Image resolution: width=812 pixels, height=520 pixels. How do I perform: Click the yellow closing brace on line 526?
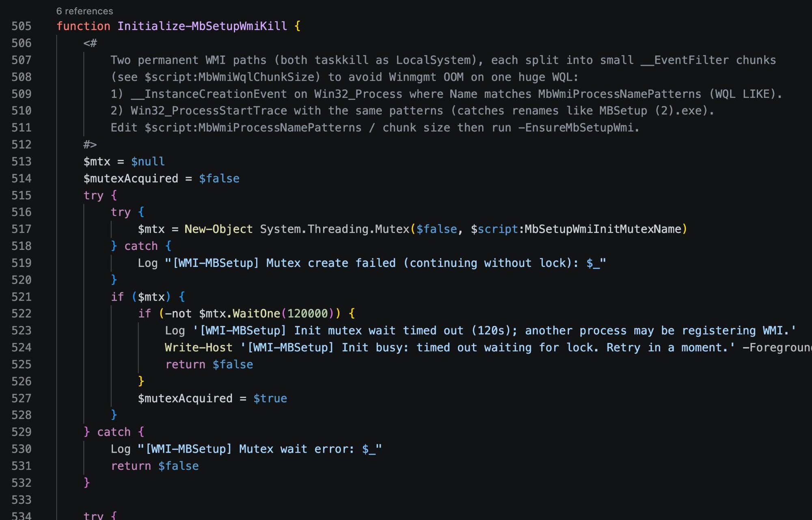click(x=141, y=381)
